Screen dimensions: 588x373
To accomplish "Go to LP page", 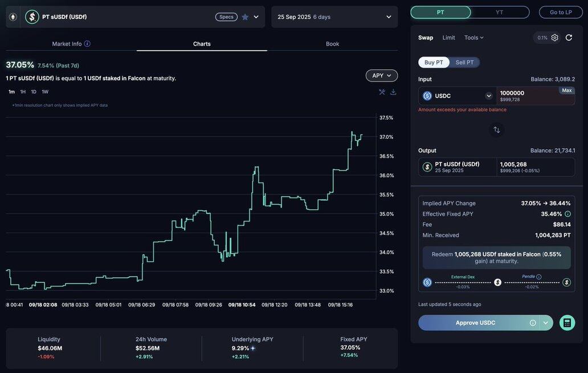I will click(x=561, y=13).
